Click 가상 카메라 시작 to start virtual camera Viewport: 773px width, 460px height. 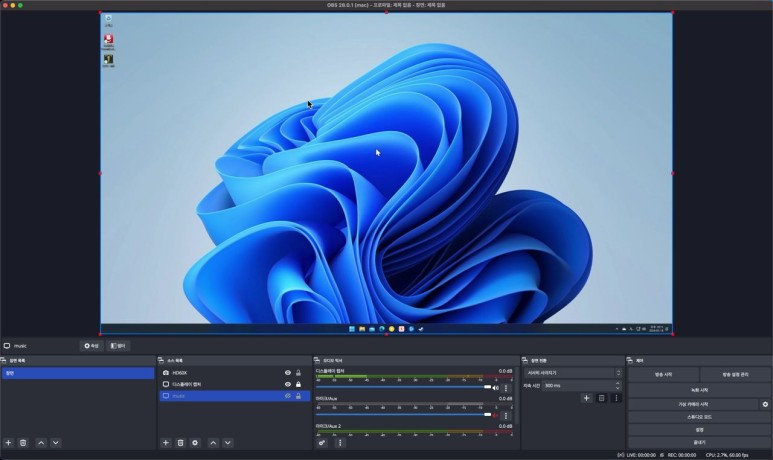(x=693, y=404)
